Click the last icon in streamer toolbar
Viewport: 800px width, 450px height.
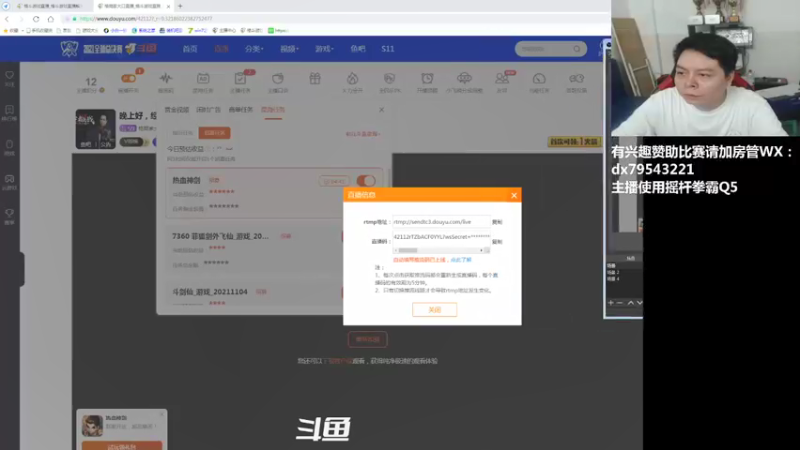tap(577, 79)
